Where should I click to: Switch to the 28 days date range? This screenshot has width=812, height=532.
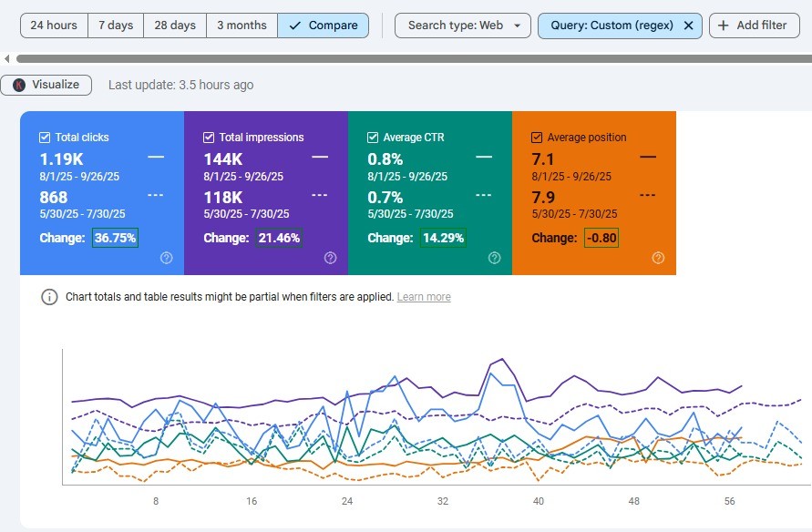coord(175,26)
